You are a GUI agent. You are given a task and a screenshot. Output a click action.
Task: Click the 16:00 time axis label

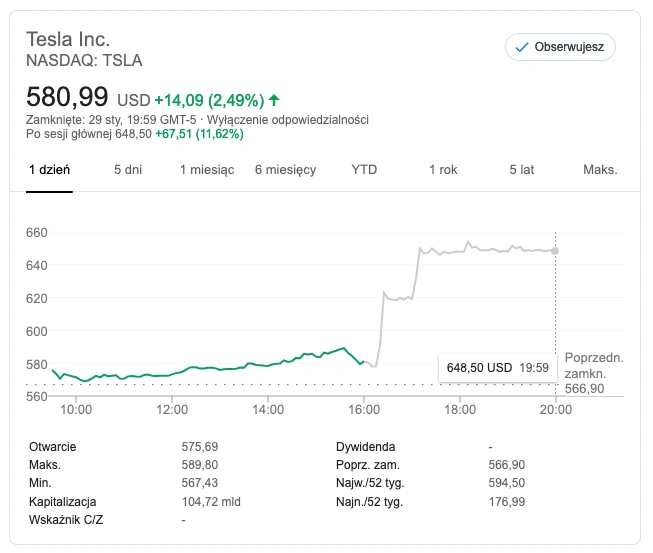click(364, 410)
